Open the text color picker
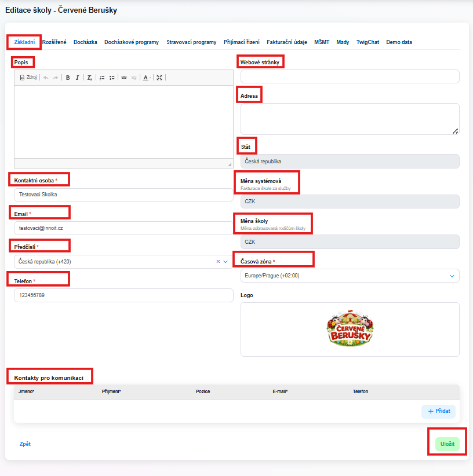 pos(147,78)
